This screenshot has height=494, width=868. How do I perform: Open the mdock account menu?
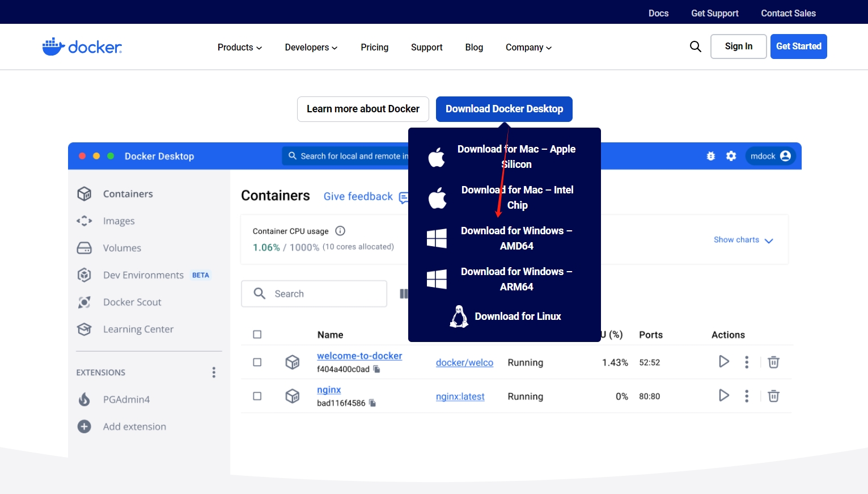pyautogui.click(x=770, y=156)
